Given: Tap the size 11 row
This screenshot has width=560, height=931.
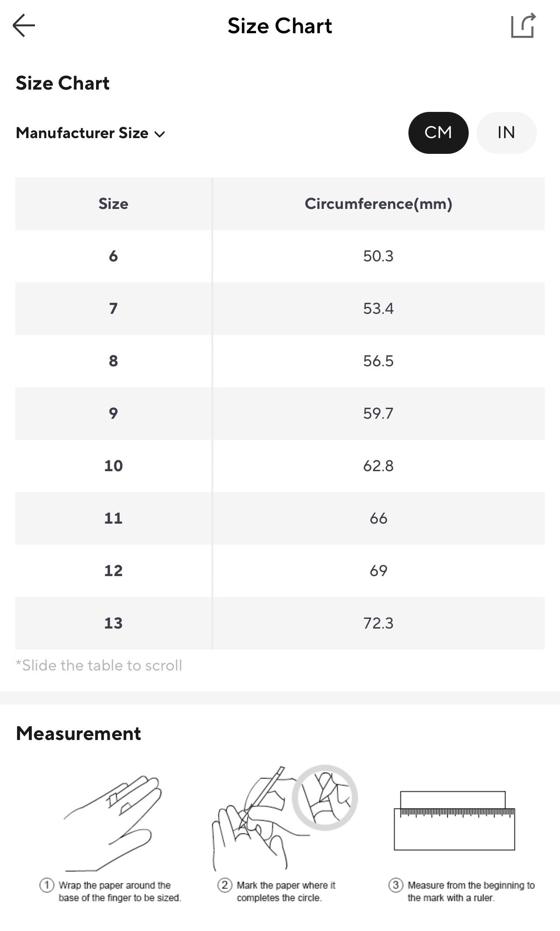Looking at the screenshot, I should click(x=113, y=518).
